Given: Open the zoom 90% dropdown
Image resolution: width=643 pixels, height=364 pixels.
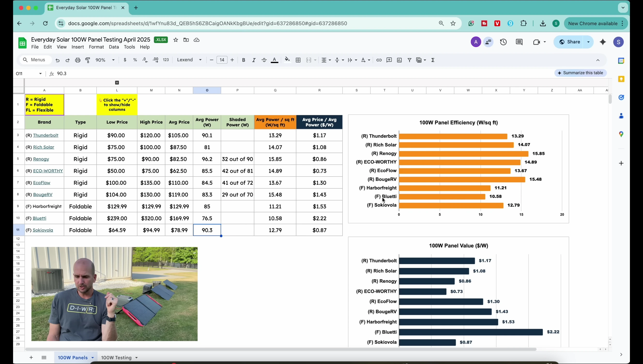Looking at the screenshot, I should [x=105, y=60].
